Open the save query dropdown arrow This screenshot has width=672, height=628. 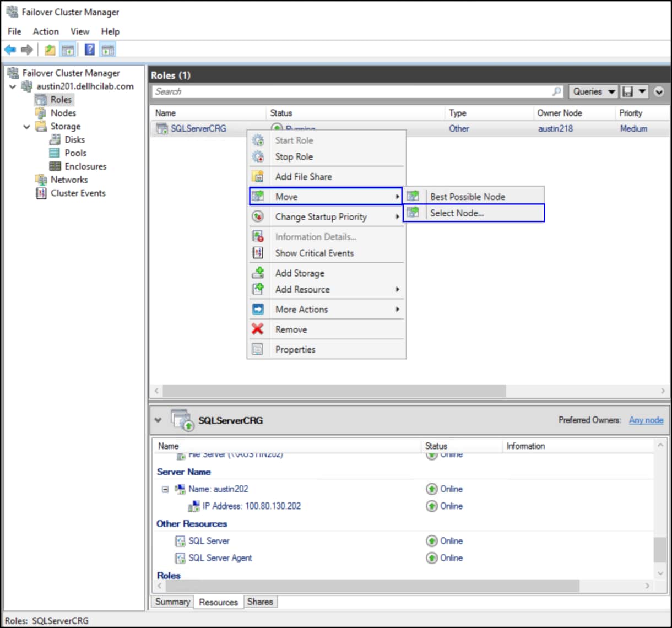(x=642, y=91)
